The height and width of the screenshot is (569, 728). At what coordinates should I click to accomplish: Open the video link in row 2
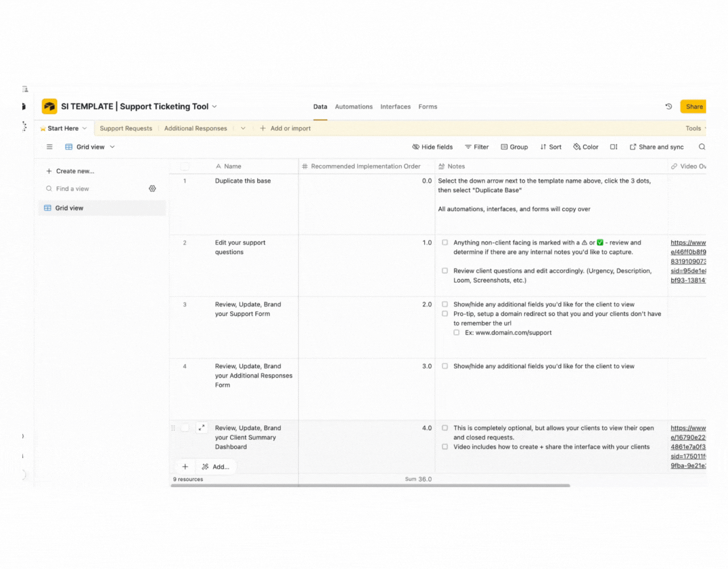point(688,261)
